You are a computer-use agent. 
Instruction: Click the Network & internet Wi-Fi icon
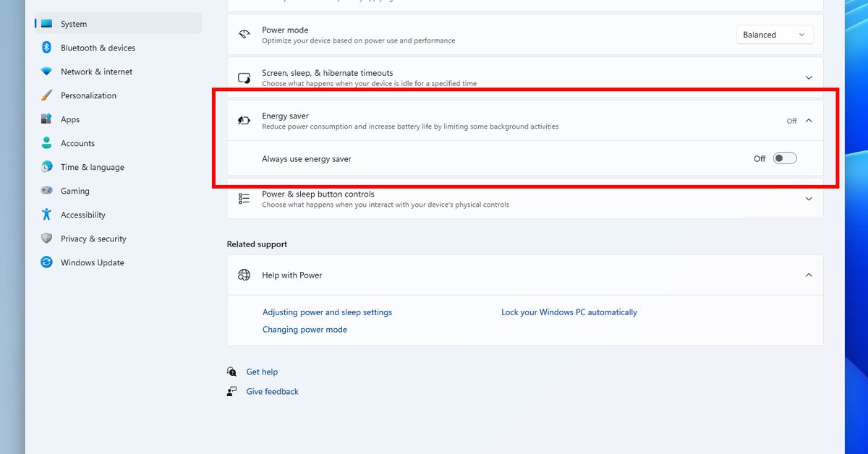(46, 72)
